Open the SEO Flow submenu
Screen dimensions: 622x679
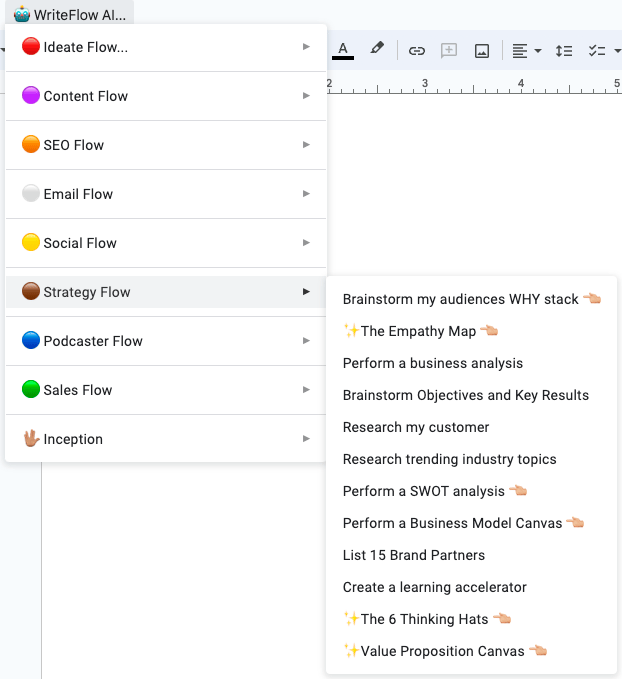[x=166, y=145]
